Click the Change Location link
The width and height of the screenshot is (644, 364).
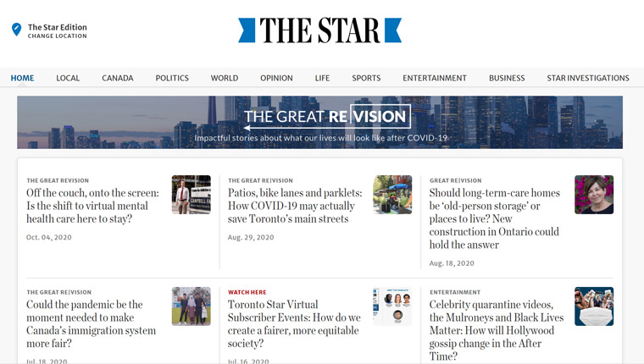tap(57, 36)
